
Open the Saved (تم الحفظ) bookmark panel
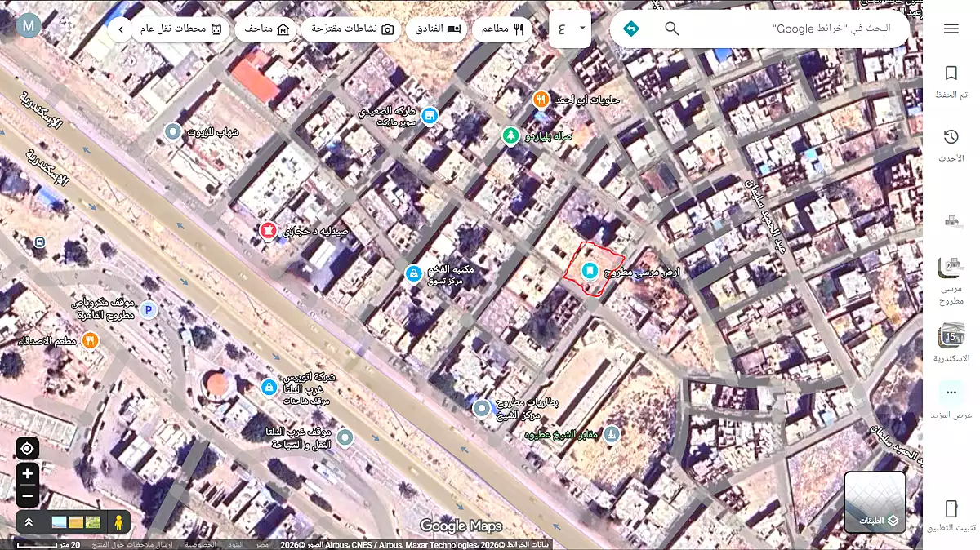(951, 83)
